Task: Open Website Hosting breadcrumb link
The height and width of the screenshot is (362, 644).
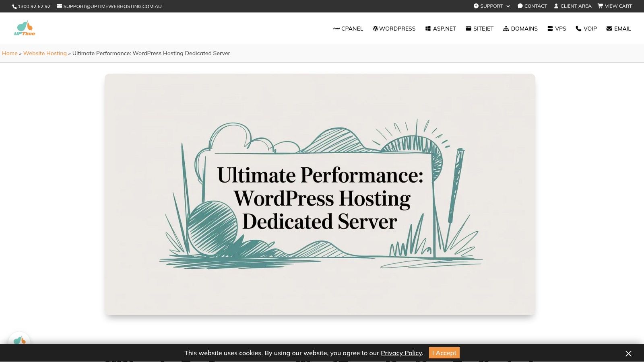Action: (45, 53)
